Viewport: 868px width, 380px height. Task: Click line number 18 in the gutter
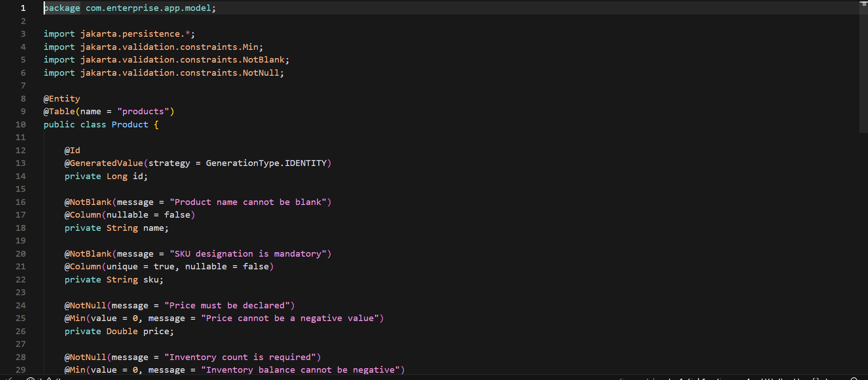click(x=21, y=228)
